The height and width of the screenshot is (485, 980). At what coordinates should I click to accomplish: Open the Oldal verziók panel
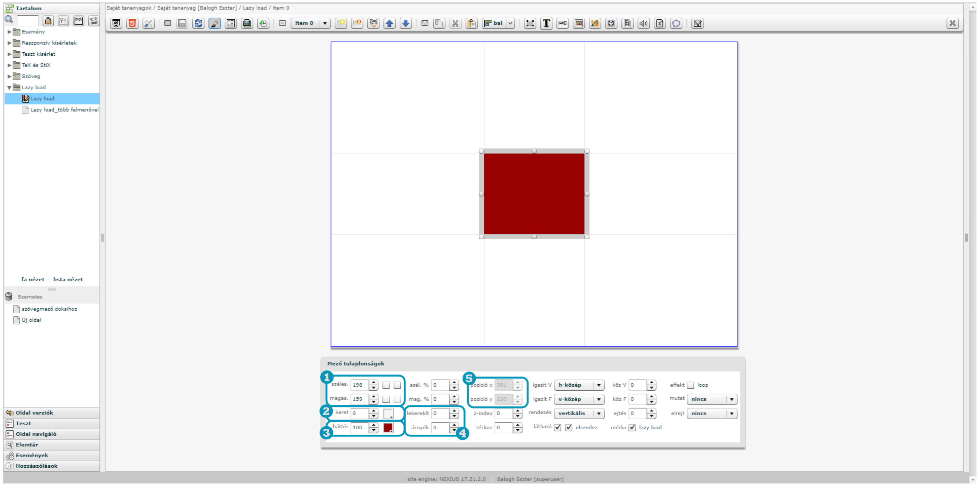34,413
